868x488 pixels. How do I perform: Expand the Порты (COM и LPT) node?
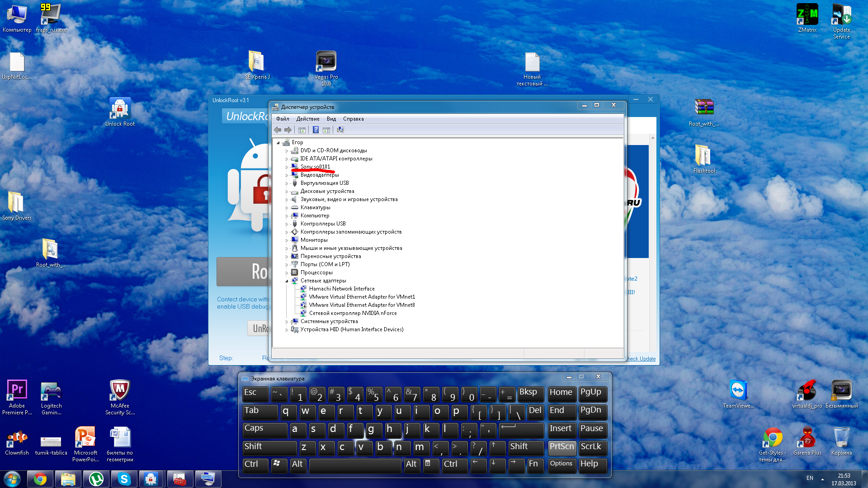(x=287, y=265)
